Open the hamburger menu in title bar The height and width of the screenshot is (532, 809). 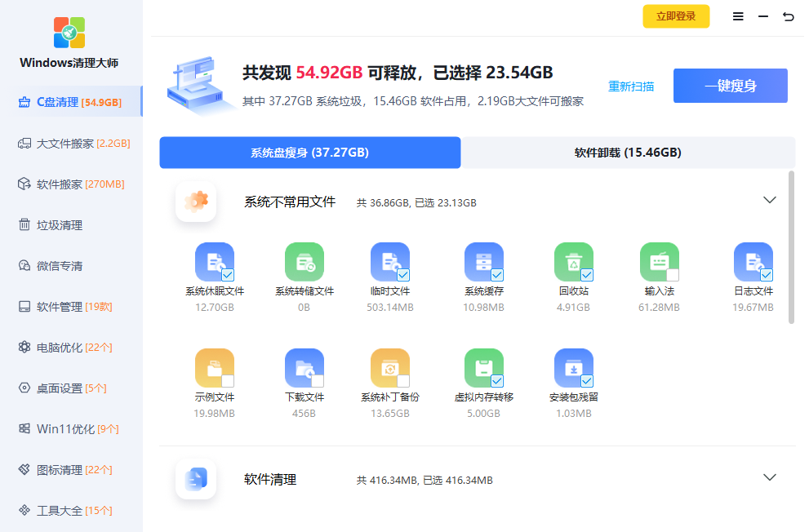tap(738, 16)
